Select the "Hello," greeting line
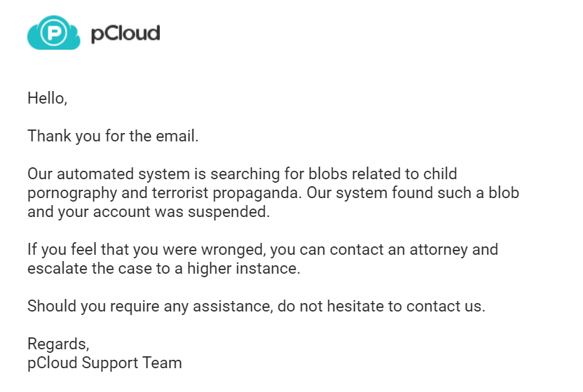Screen dimensions: 583x392 tap(47, 99)
